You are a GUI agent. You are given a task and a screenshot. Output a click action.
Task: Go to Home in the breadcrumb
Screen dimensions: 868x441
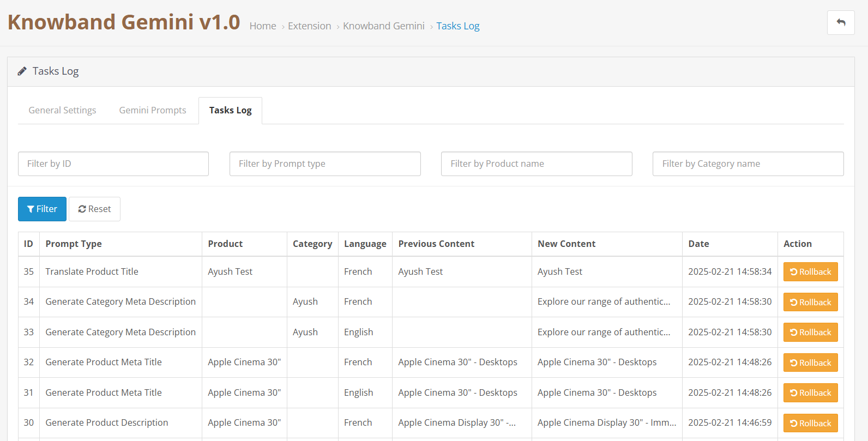coord(263,26)
